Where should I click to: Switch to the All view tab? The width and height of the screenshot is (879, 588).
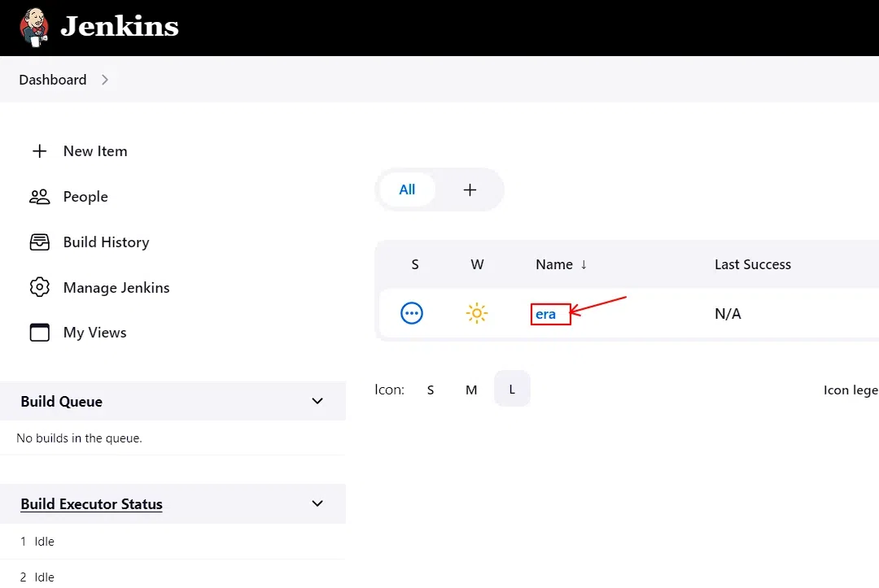407,189
